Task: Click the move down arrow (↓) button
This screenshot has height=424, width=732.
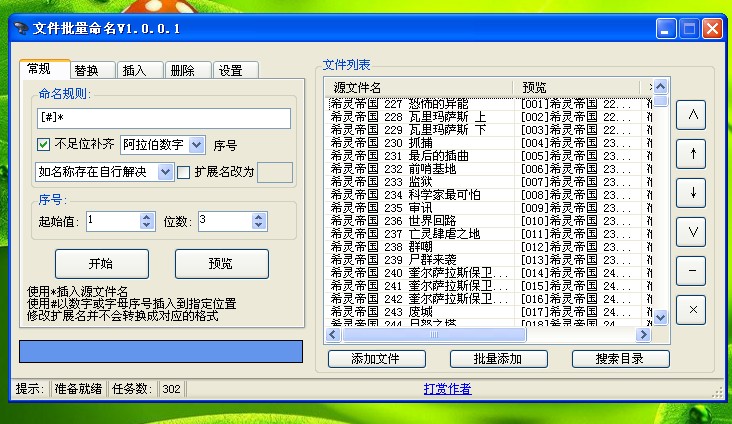Action: tap(691, 193)
